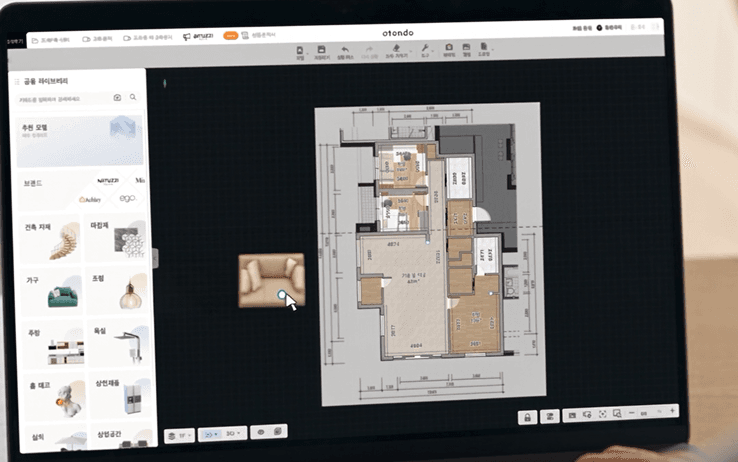Click the camera render icon in the toolbar

pyautogui.click(x=449, y=48)
